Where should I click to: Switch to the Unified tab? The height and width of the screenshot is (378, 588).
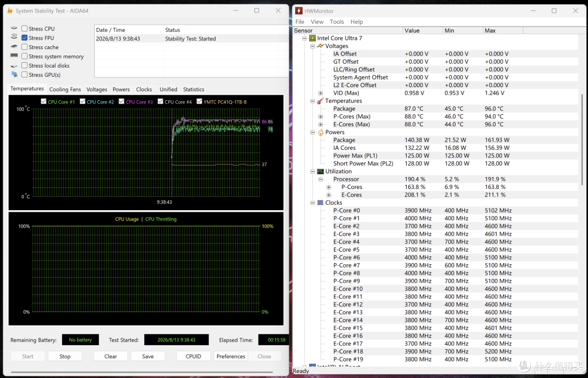(x=168, y=89)
